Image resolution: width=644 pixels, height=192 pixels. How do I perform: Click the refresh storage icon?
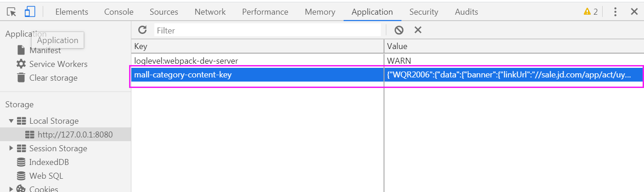tap(142, 30)
